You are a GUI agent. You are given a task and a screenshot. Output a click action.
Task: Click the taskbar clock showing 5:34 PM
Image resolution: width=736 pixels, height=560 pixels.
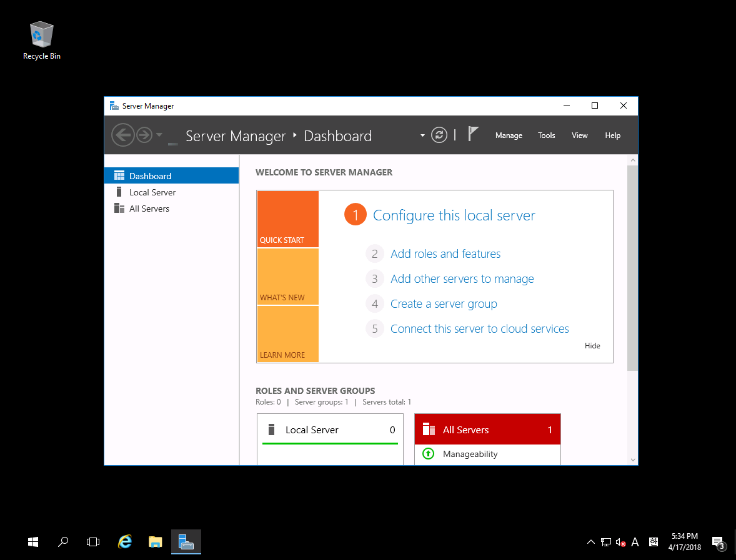[x=684, y=542]
